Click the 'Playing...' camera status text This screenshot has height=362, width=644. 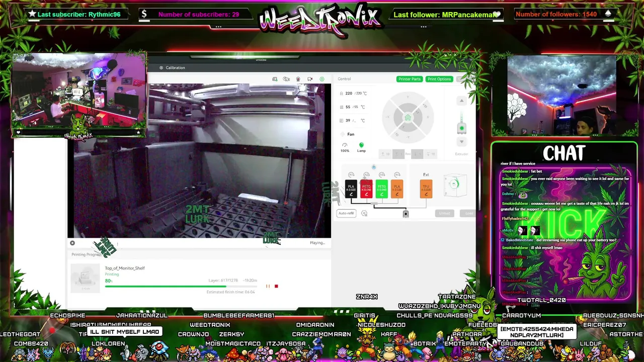tap(317, 243)
